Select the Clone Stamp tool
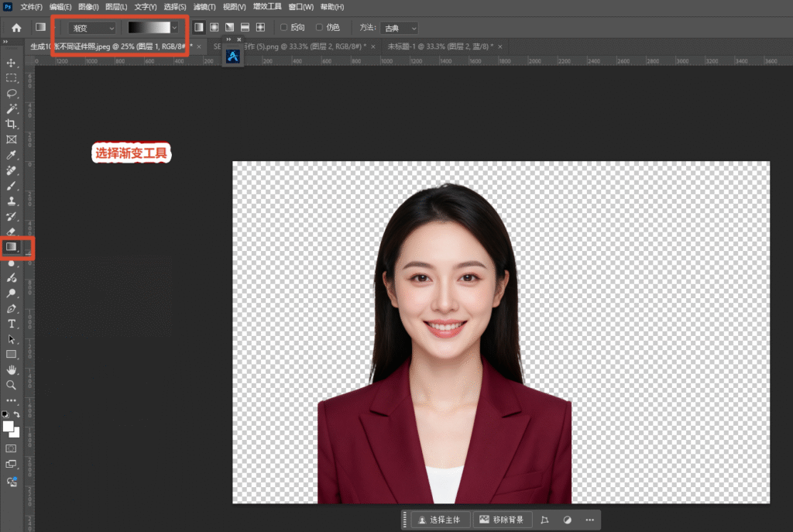Viewport: 793px width, 532px height. coord(11,201)
